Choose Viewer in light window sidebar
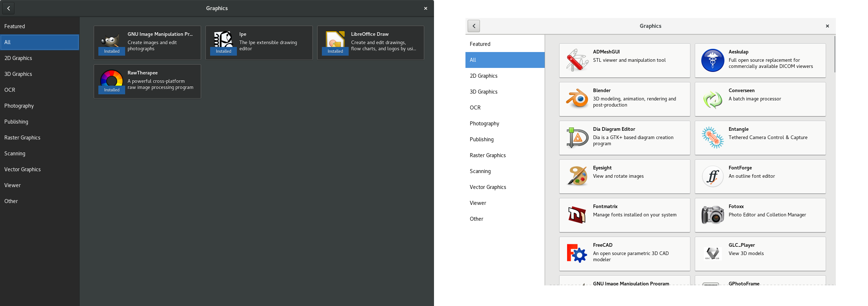Viewport: 868px width, 306px height. pyautogui.click(x=505, y=203)
